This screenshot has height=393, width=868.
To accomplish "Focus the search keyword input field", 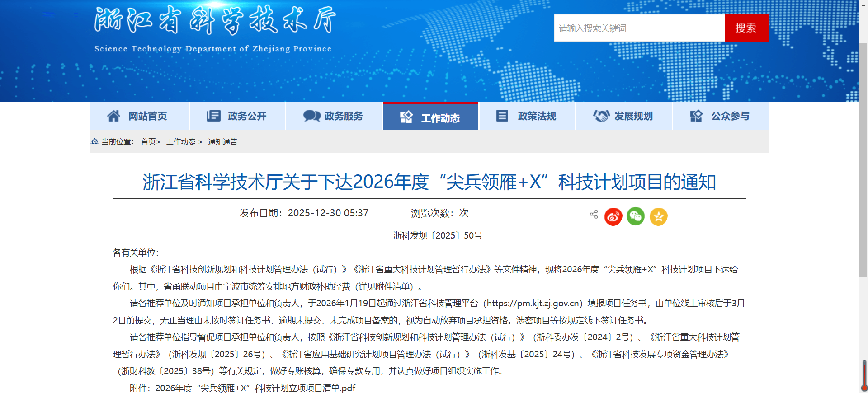I will tap(639, 28).
